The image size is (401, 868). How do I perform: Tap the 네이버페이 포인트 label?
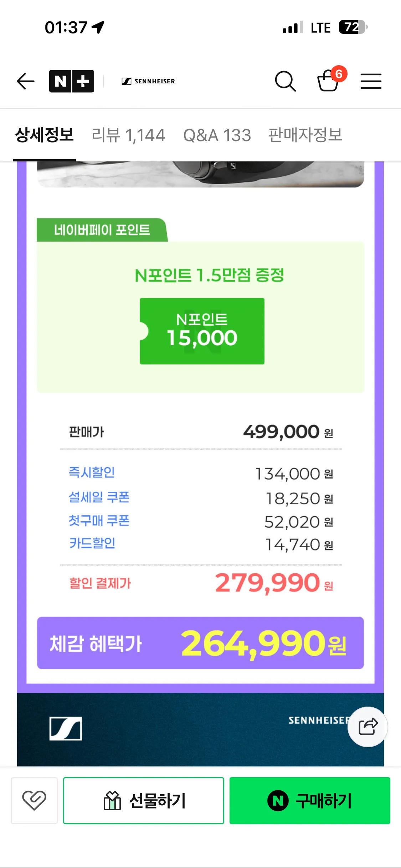click(102, 230)
